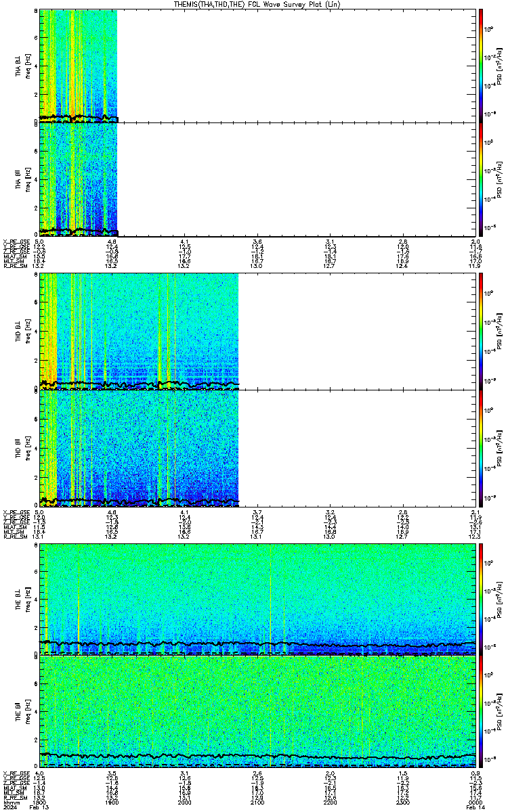Click the THA B-parallel freq [Hz] axis label

click(x=27, y=179)
